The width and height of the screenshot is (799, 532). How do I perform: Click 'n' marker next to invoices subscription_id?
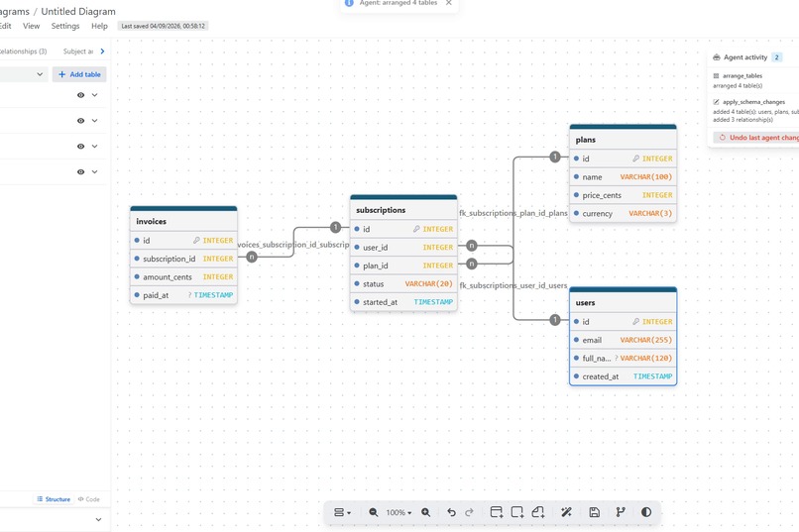coord(252,258)
